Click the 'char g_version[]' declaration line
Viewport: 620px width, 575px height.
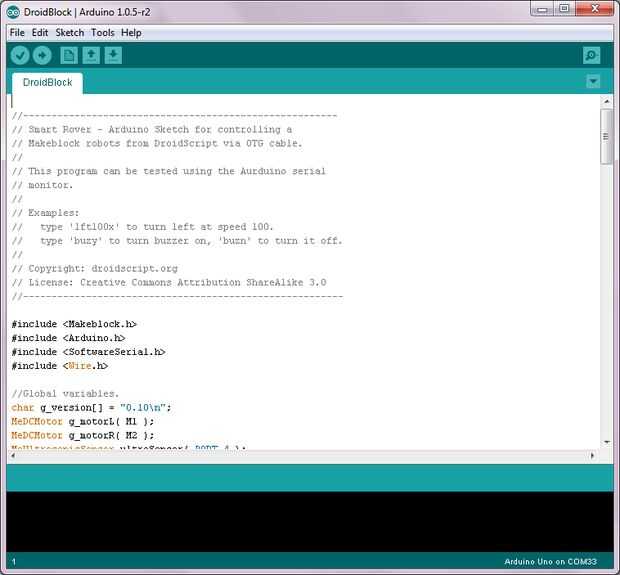[x=91, y=408]
